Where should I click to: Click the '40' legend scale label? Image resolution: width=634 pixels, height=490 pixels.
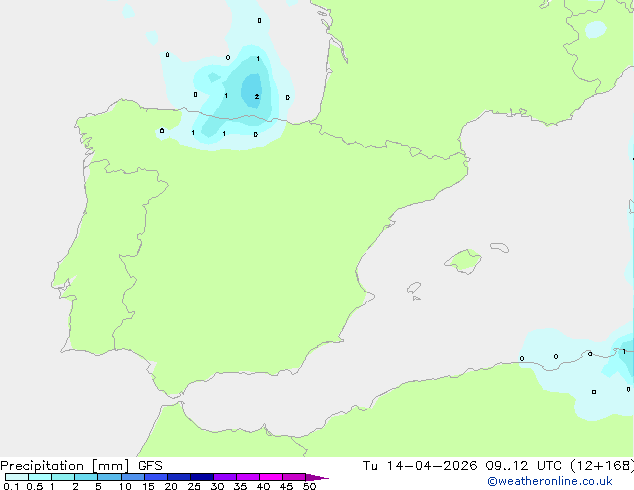point(263,486)
